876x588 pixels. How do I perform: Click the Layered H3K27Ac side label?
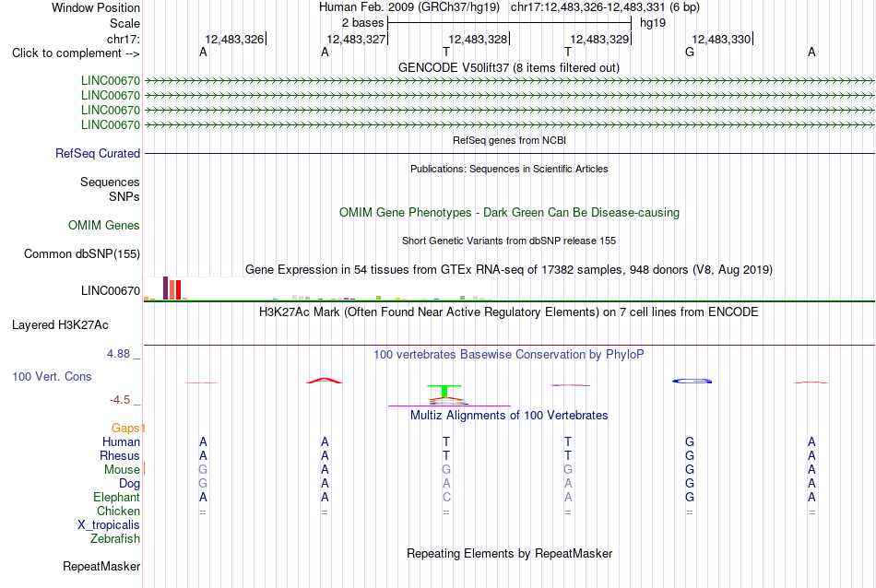pyautogui.click(x=60, y=325)
